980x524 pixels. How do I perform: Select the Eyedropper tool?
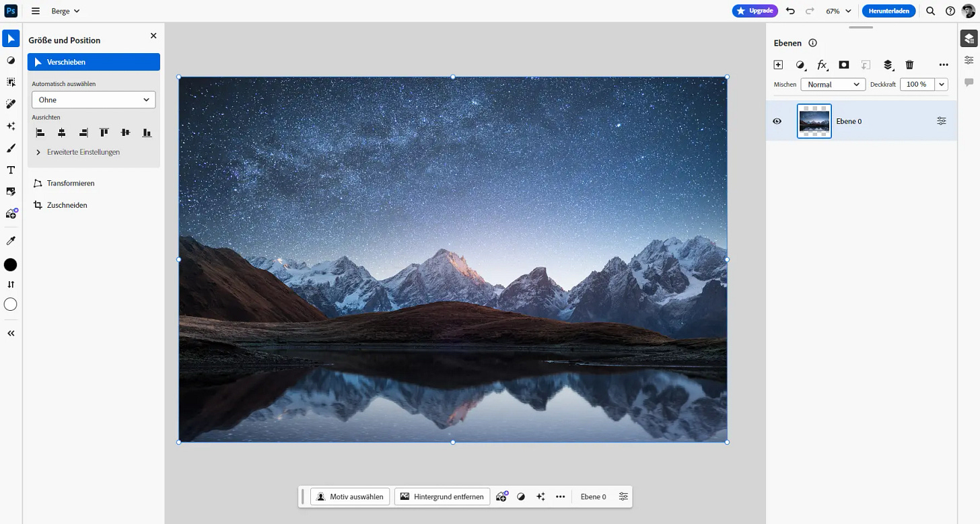[11, 241]
